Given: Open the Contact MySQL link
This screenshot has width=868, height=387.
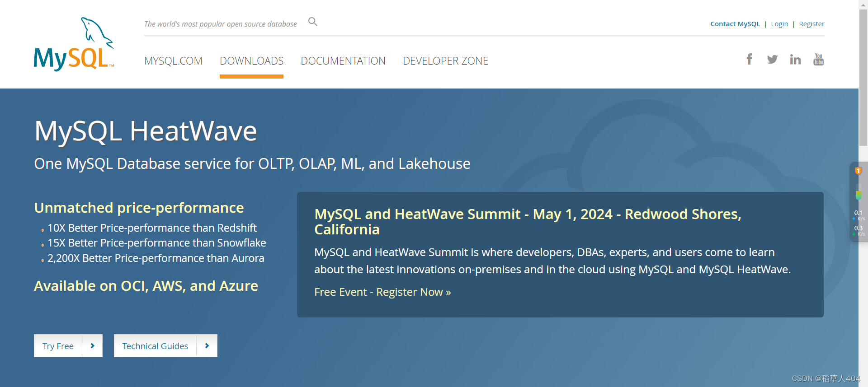Looking at the screenshot, I should click(735, 24).
